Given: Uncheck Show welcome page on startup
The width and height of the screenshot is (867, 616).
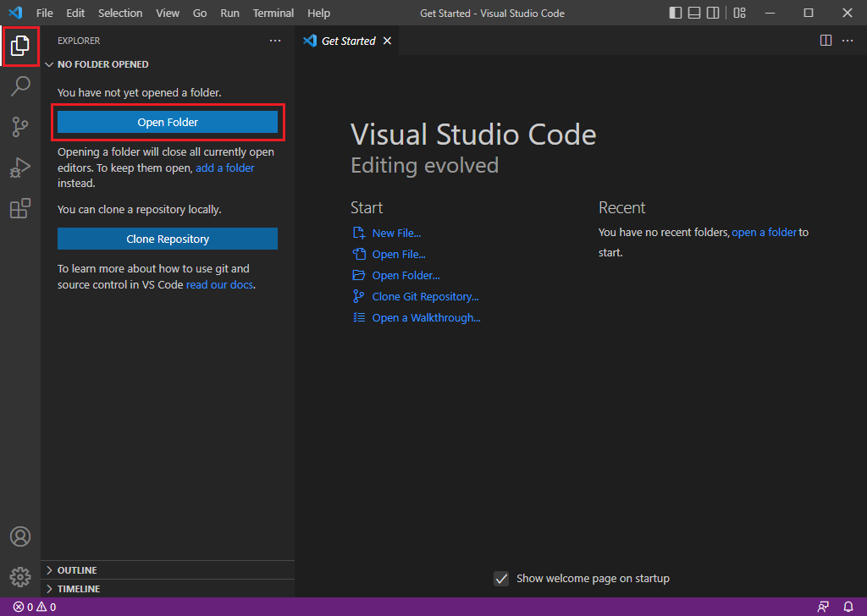Looking at the screenshot, I should [501, 579].
